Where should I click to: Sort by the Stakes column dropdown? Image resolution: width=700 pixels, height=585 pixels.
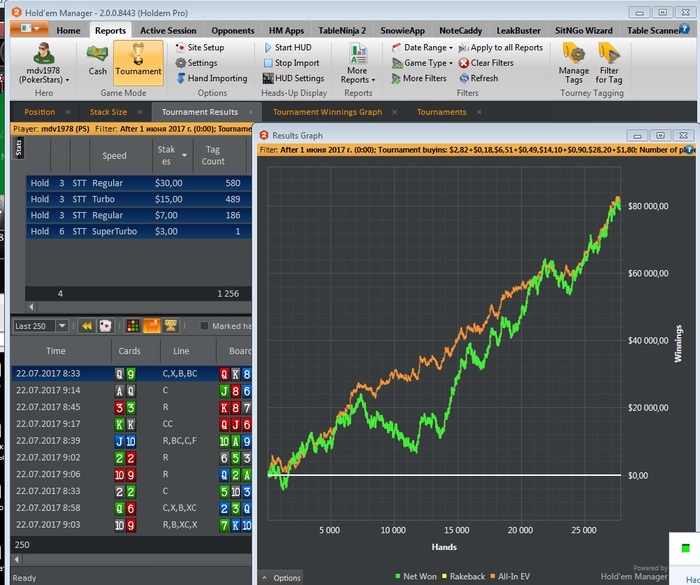(184, 155)
